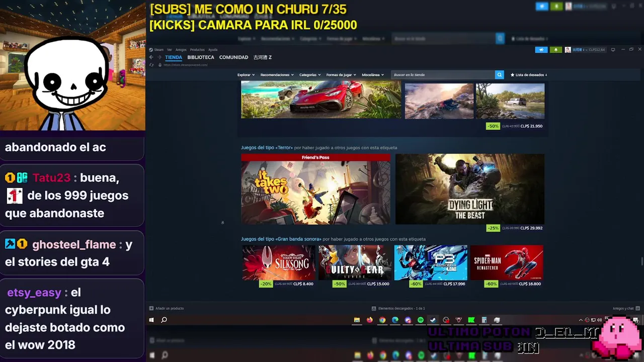Click the CLP$ 16.800 price
The image size is (644, 362).
530,284
